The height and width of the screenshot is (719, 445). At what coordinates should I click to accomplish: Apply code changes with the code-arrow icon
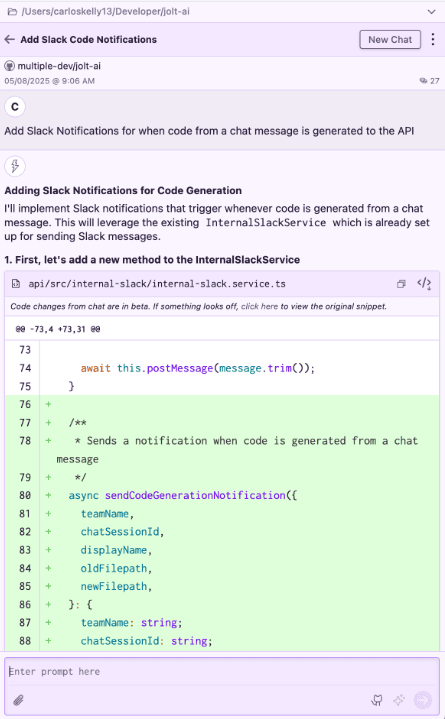(x=424, y=284)
